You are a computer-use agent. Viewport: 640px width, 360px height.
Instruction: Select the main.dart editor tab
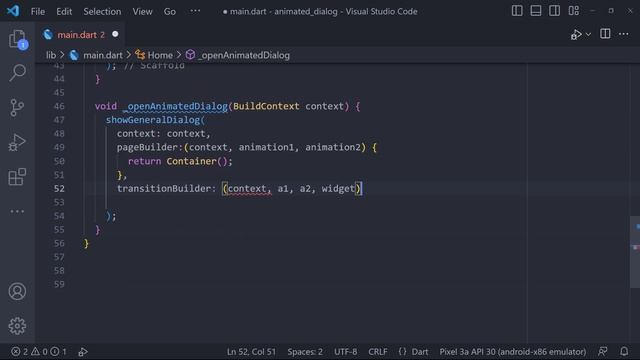pos(80,35)
